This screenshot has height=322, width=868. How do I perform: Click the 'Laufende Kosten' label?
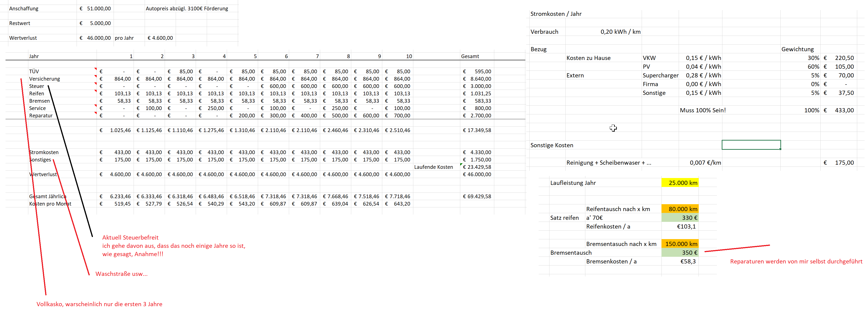click(433, 167)
